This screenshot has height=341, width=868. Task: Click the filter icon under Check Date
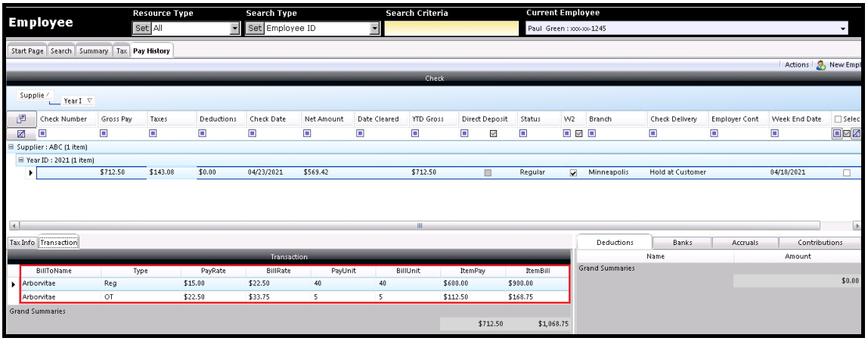click(x=252, y=135)
